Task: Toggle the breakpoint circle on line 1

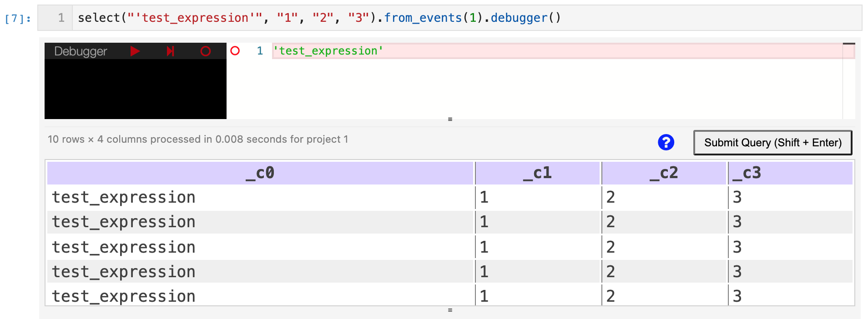Action: point(235,50)
